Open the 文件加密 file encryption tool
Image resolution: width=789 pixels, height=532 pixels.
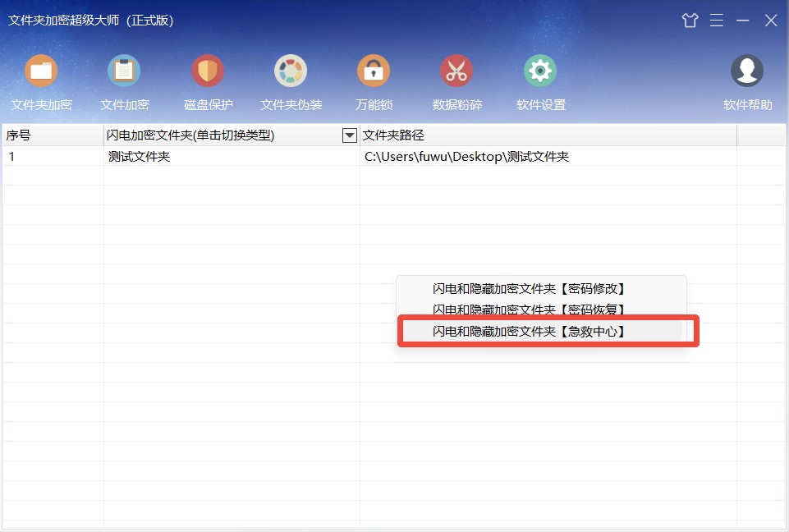coord(124,83)
